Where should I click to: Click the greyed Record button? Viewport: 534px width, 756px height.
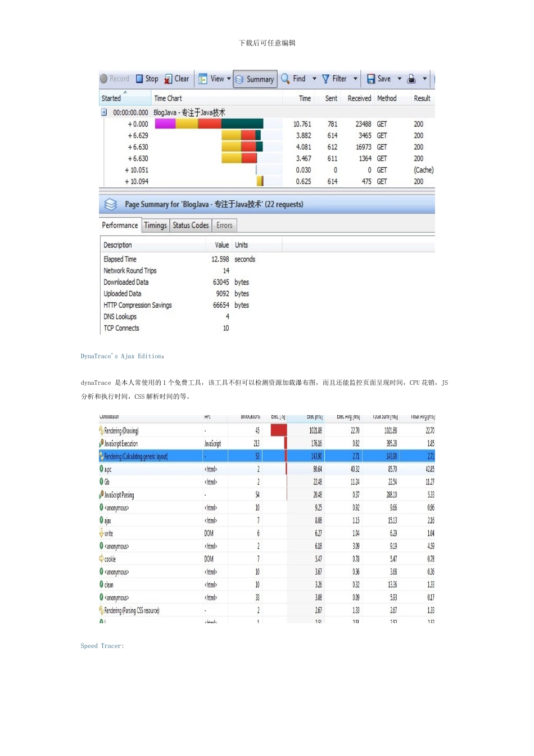coord(115,79)
